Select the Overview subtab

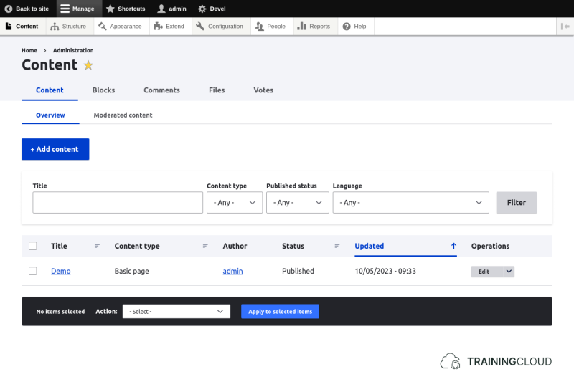(50, 115)
